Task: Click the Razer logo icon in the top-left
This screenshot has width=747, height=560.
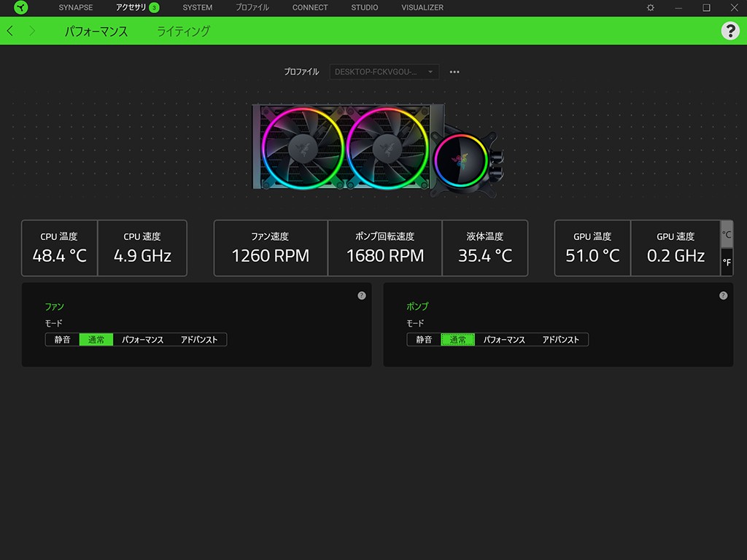Action: coord(20,8)
